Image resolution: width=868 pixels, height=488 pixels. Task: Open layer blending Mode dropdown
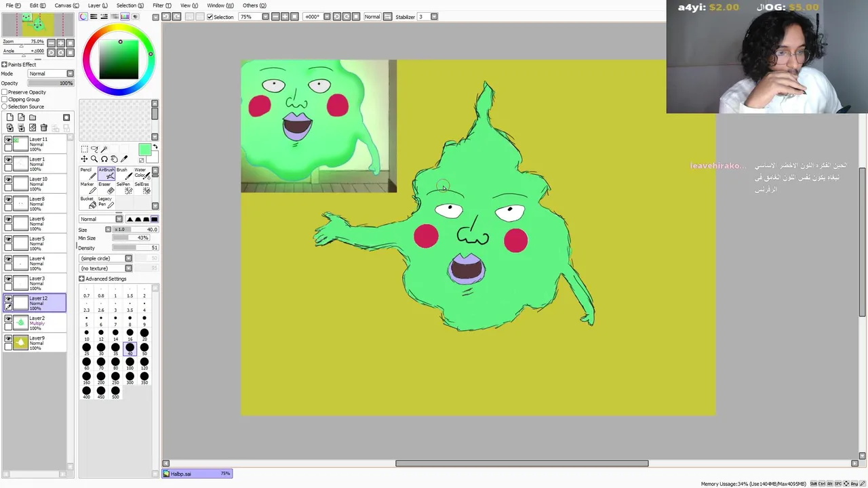coord(51,73)
